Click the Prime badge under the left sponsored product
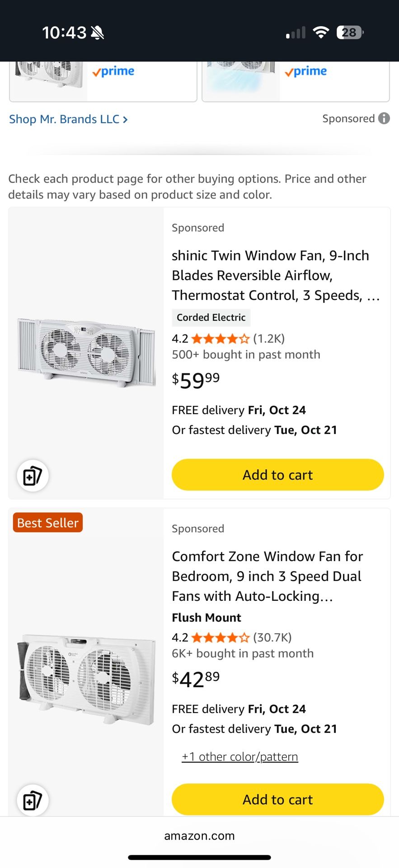399x868 pixels. click(113, 71)
